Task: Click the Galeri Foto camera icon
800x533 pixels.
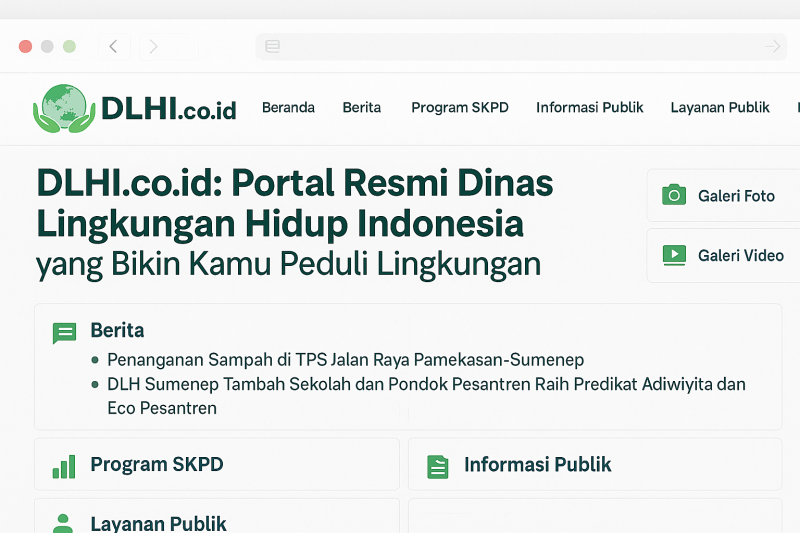Action: pyautogui.click(x=674, y=195)
